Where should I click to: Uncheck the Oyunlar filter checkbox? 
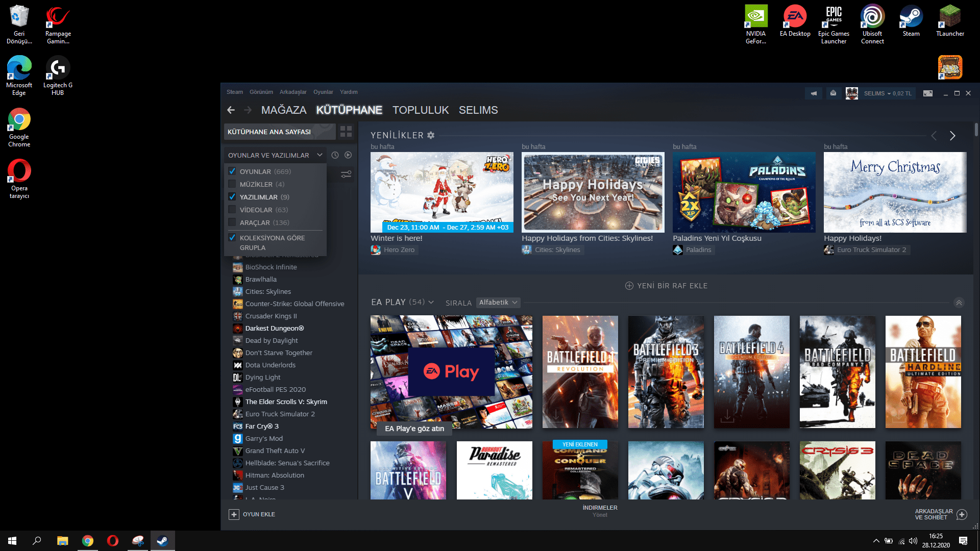[x=232, y=171]
